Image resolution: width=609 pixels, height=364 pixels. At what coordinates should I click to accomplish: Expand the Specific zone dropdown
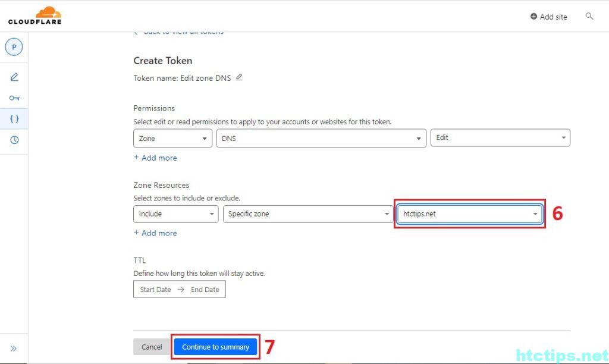pyautogui.click(x=307, y=214)
